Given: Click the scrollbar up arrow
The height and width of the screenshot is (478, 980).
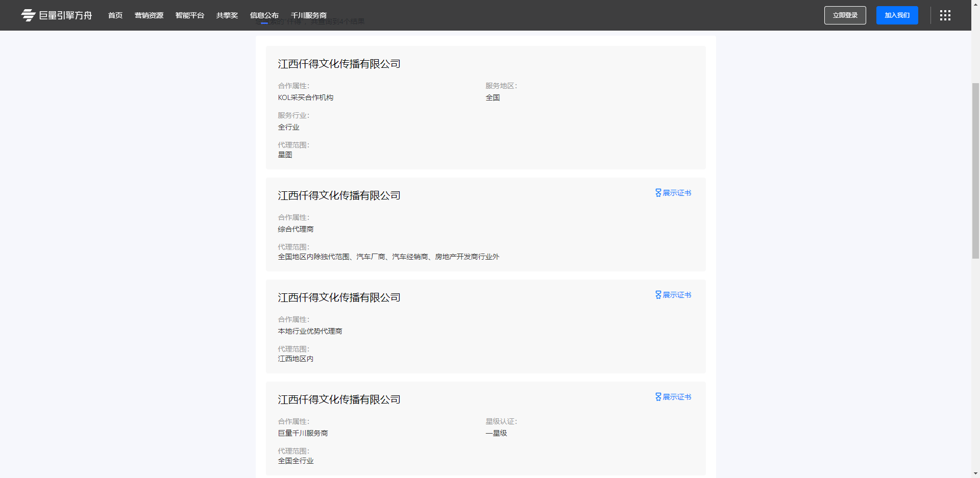Looking at the screenshot, I should 975,4.
